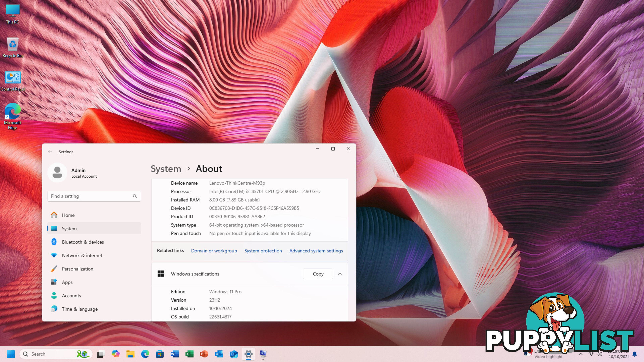Viewport: 644px width, 362px height.
Task: Open Advanced system settings link
Action: (316, 251)
